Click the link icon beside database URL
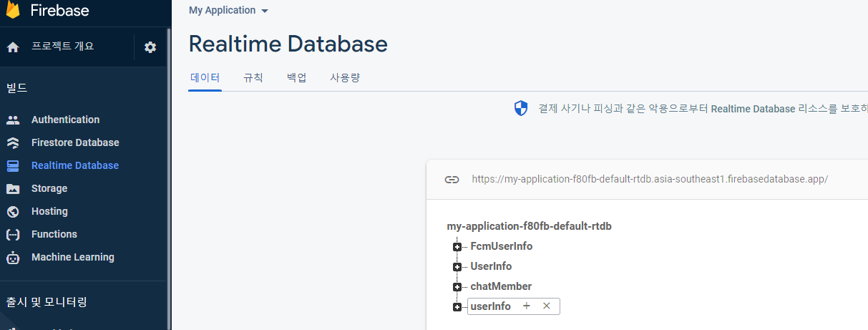The width and height of the screenshot is (868, 330). tap(452, 180)
